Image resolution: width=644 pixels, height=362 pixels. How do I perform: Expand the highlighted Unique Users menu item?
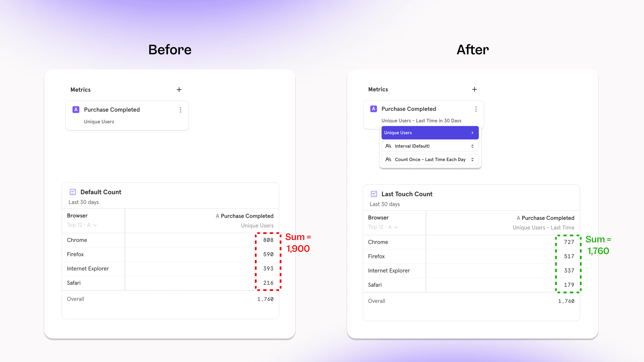click(x=430, y=133)
